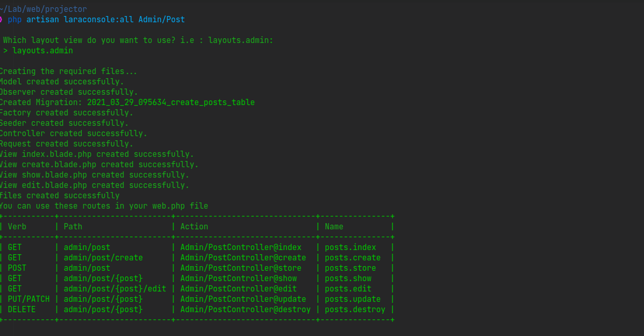Click the index.blade.php filename in the output
The image size is (644, 336).
click(56, 154)
